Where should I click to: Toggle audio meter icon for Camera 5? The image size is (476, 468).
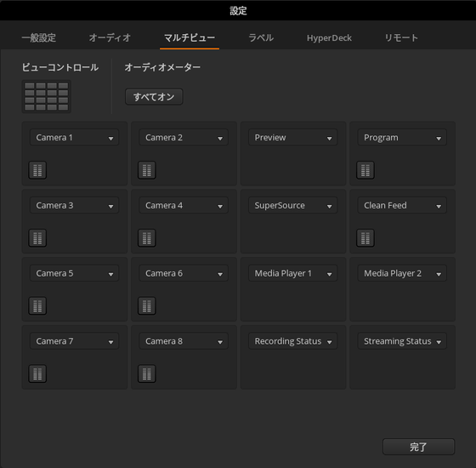37,305
